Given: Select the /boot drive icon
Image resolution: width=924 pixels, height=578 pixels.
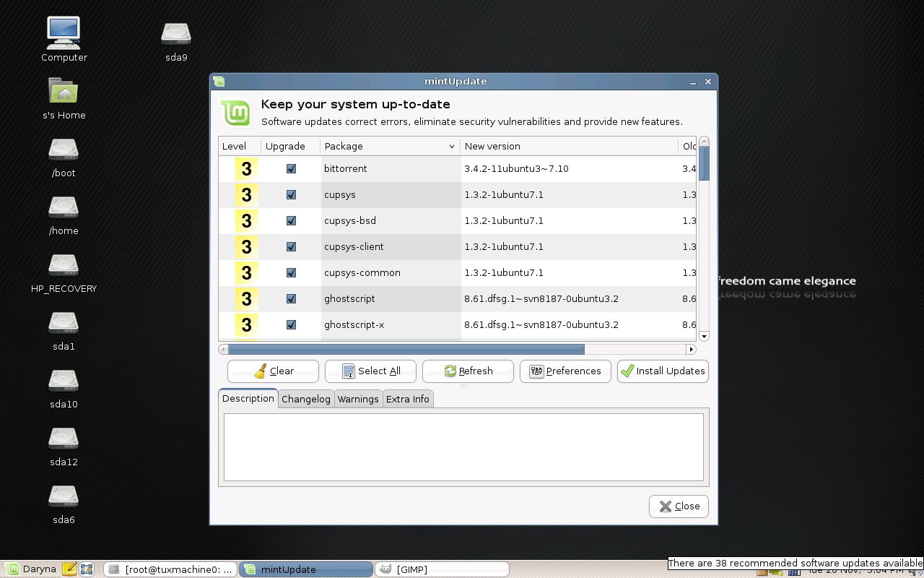Looking at the screenshot, I should 64,149.
